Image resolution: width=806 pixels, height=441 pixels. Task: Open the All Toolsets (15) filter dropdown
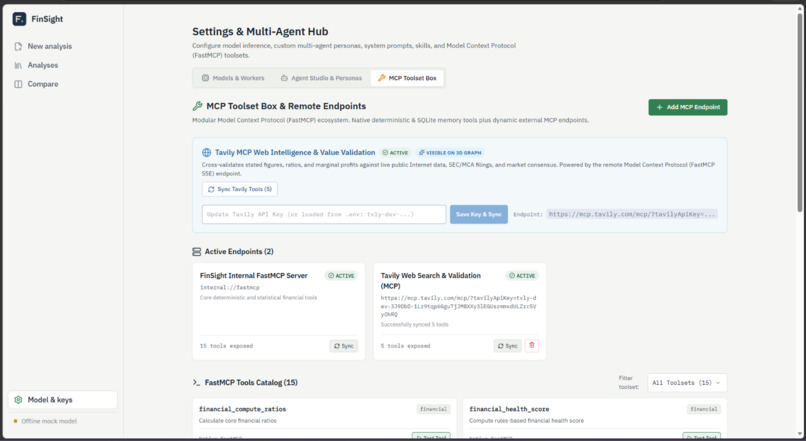click(x=687, y=383)
